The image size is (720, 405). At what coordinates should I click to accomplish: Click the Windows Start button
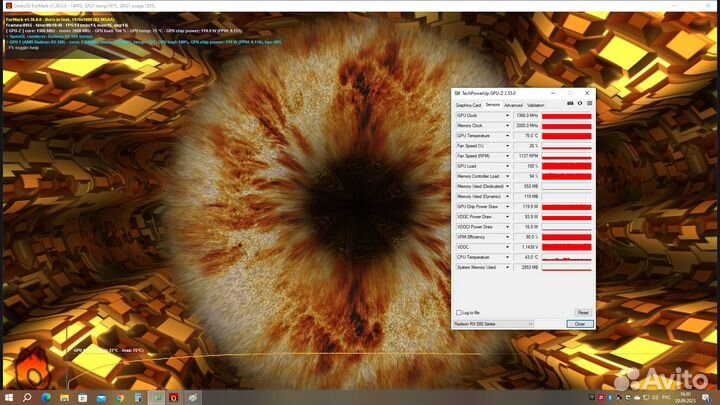(8, 397)
